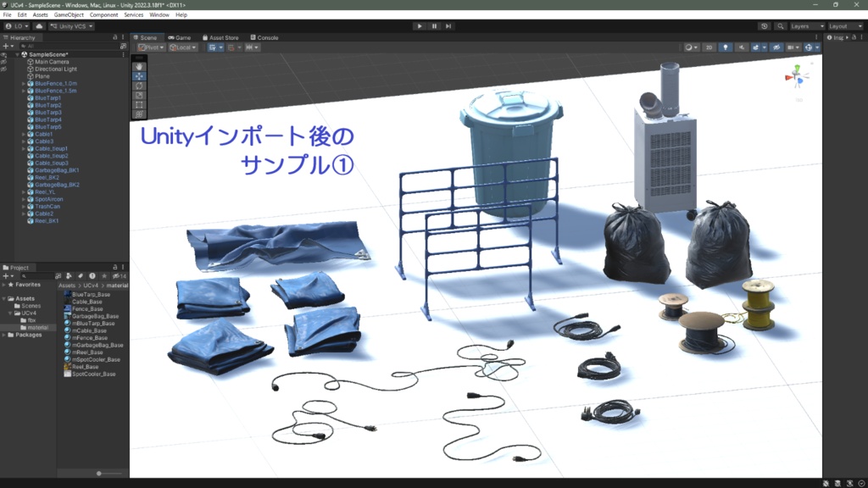868x488 pixels.
Task: Open the Undo History icon
Action: (765, 26)
